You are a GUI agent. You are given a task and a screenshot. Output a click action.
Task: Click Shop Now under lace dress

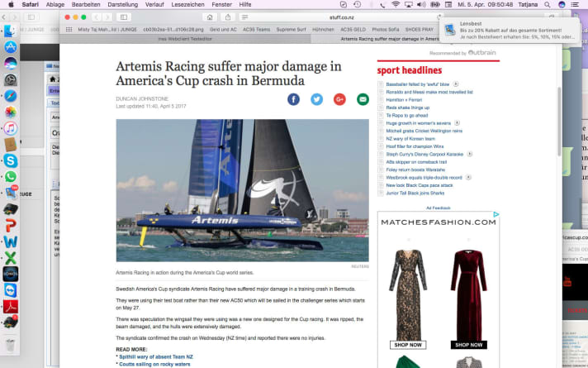coord(408,345)
